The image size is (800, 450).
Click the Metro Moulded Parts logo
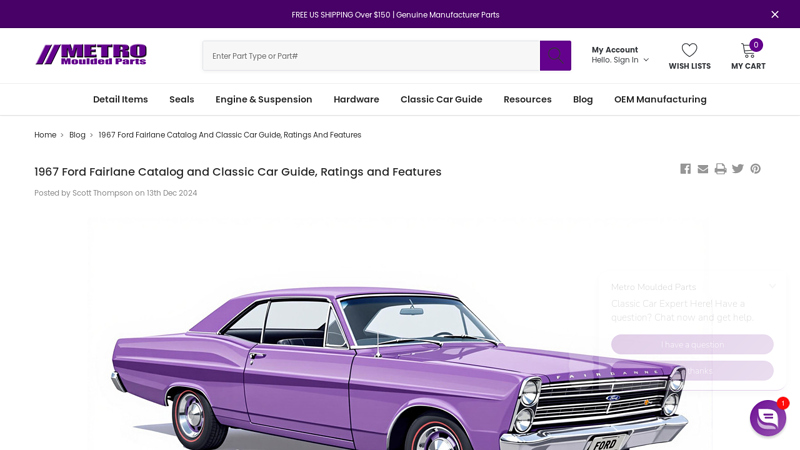[91, 55]
